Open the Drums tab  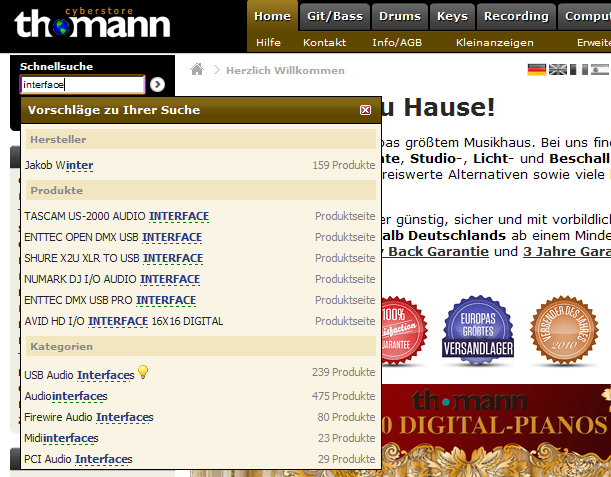[400, 16]
